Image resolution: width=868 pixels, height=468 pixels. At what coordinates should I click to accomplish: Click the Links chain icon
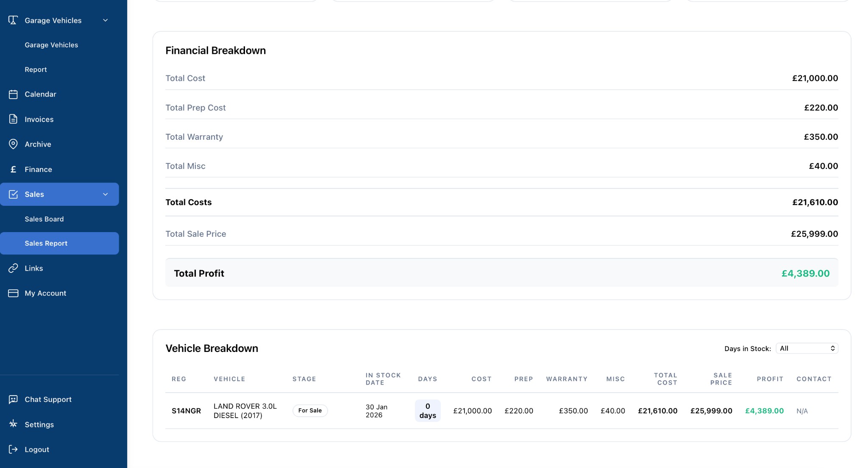pyautogui.click(x=13, y=268)
